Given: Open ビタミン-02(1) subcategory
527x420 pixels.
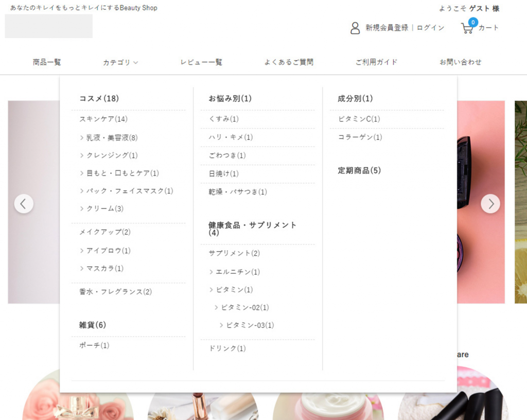Looking at the screenshot, I should [x=245, y=308].
